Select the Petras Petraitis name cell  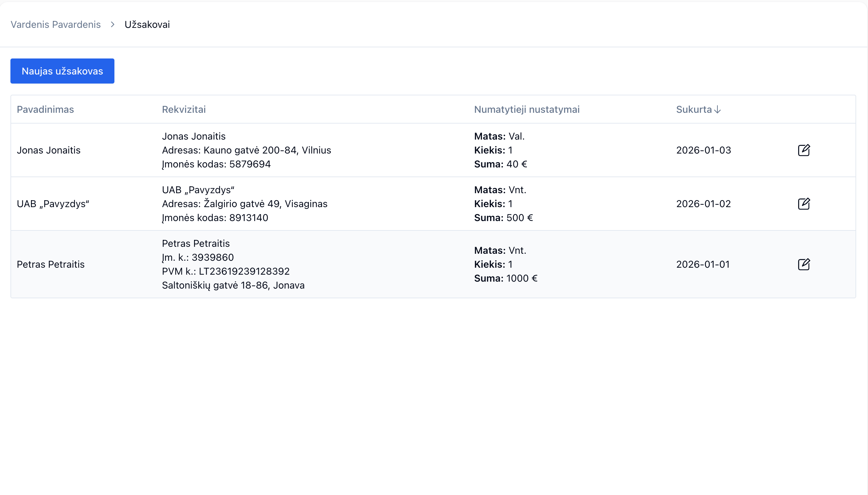51,264
